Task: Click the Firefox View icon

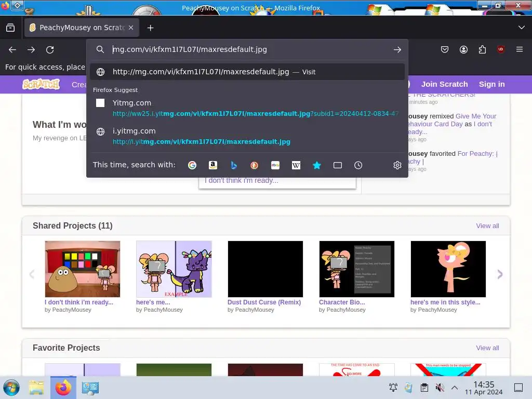Action: tap(10, 28)
